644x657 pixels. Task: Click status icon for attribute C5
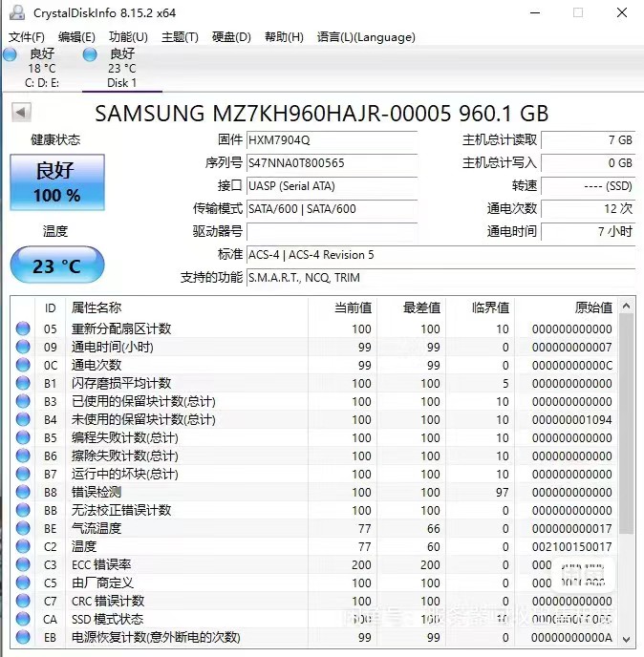coord(23,583)
